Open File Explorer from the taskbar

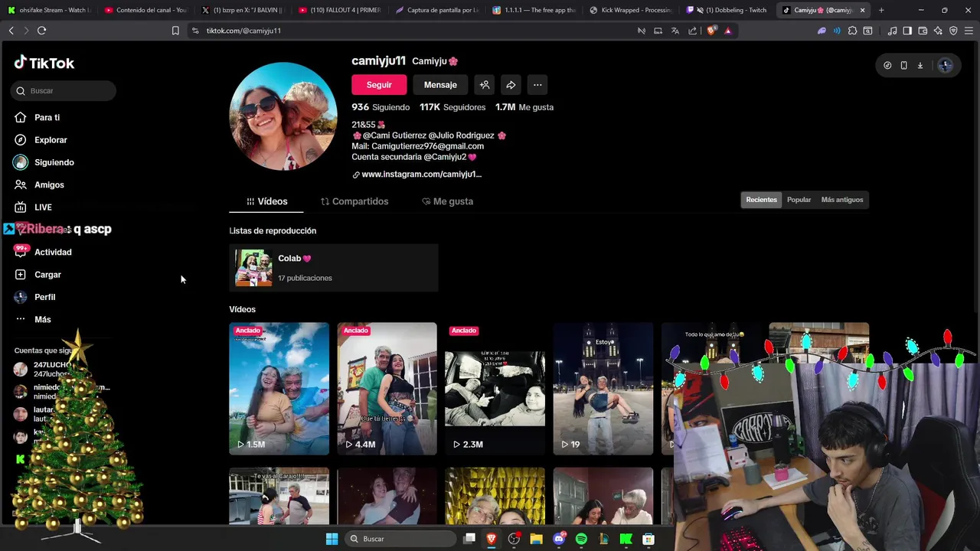(537, 539)
